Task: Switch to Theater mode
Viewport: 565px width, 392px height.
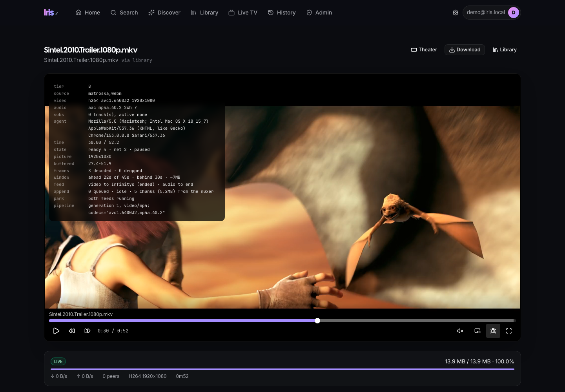Action: point(424,50)
